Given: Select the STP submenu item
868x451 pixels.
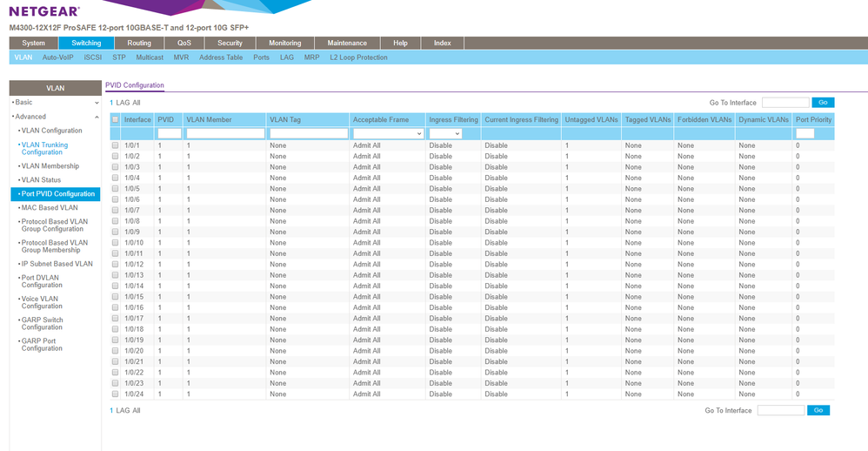Looking at the screenshot, I should tap(119, 57).
